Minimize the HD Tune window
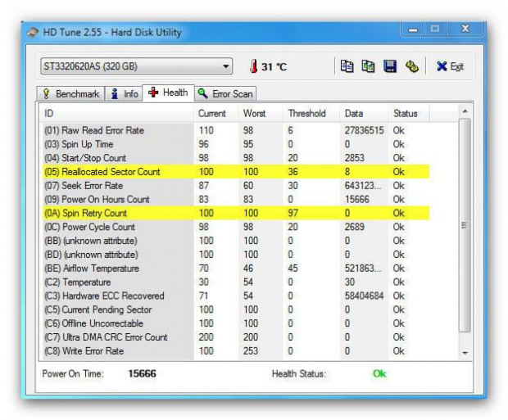Image resolution: width=508 pixels, height=420 pixels. [413, 29]
